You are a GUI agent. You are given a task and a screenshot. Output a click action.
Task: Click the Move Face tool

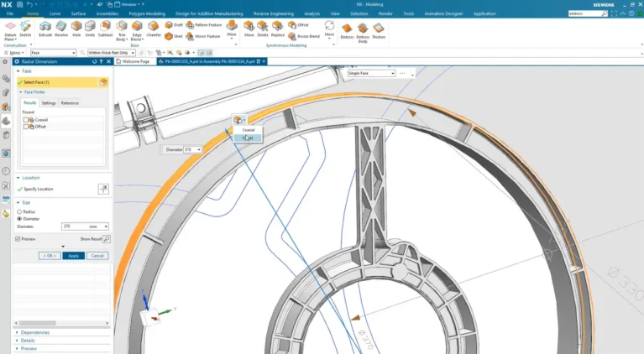coord(249,29)
